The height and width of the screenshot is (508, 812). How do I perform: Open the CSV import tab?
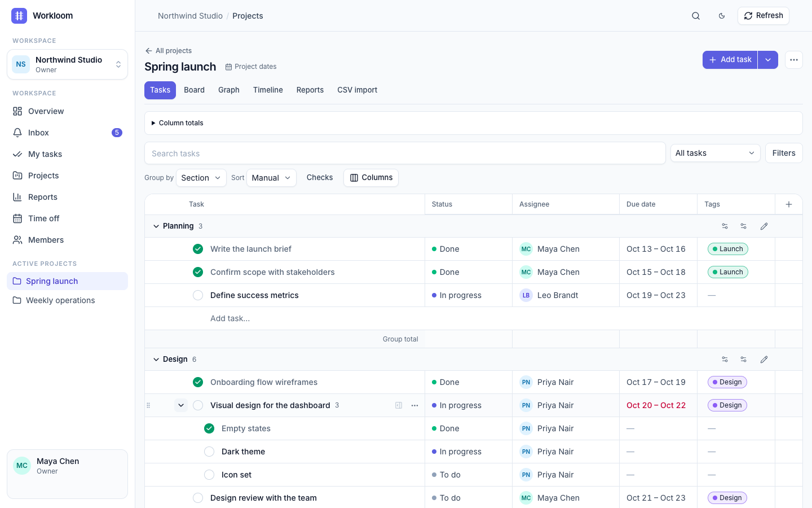[358, 90]
